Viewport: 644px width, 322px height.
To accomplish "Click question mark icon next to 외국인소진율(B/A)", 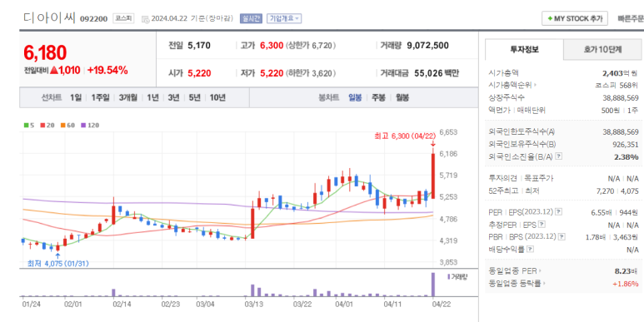I will click(x=559, y=156).
